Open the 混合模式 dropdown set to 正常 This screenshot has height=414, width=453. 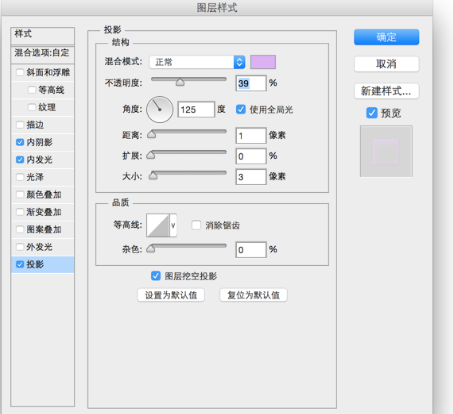click(x=197, y=62)
